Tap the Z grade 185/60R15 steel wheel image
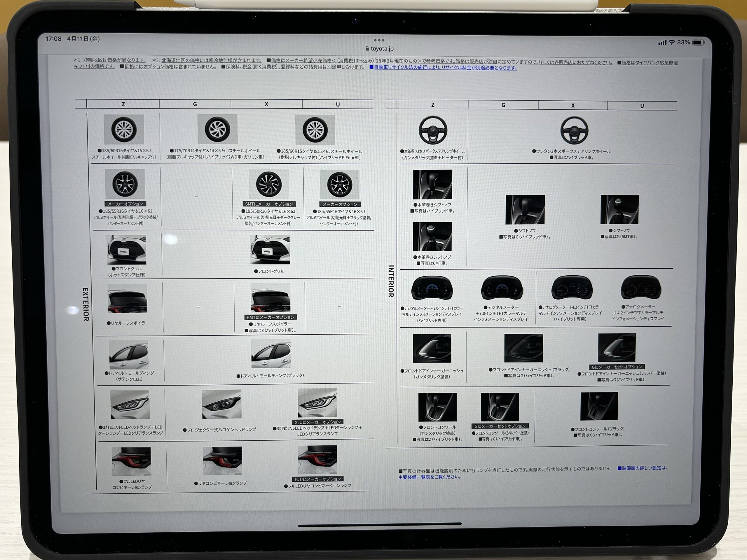 pos(124,129)
